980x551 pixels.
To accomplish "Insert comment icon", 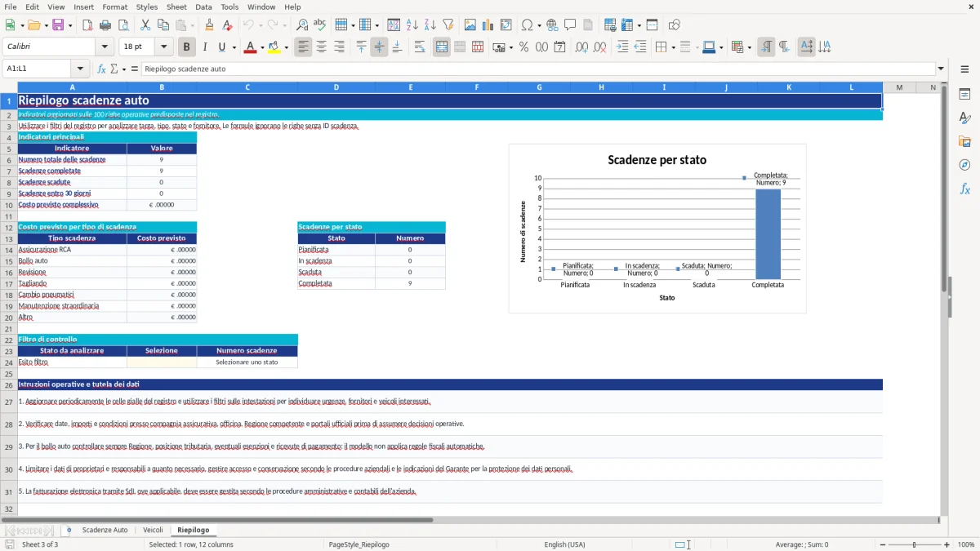I will pyautogui.click(x=570, y=25).
